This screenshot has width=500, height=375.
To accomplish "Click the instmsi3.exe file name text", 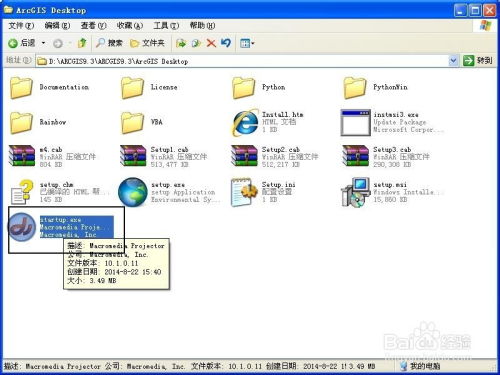I will (396, 115).
